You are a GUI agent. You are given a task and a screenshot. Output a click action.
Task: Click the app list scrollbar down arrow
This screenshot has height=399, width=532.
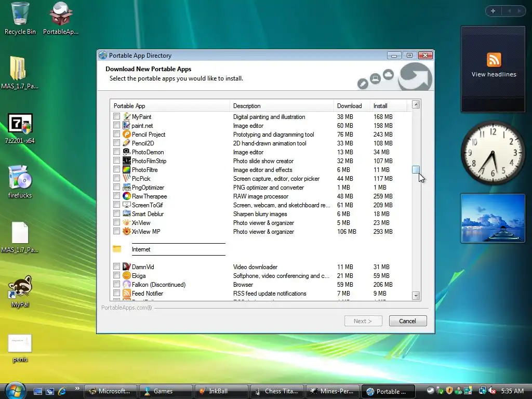point(416,296)
